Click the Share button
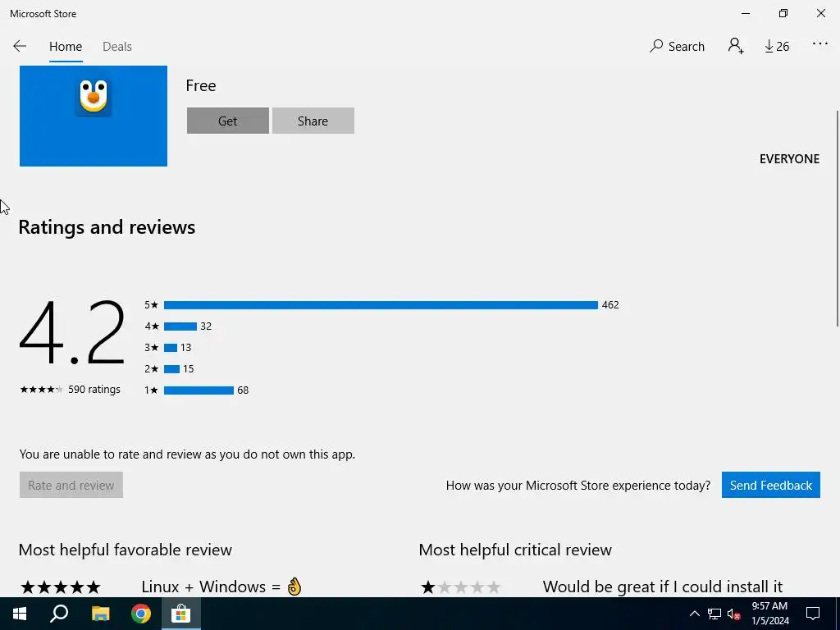Screen dimensions: 840x630 coord(313,121)
